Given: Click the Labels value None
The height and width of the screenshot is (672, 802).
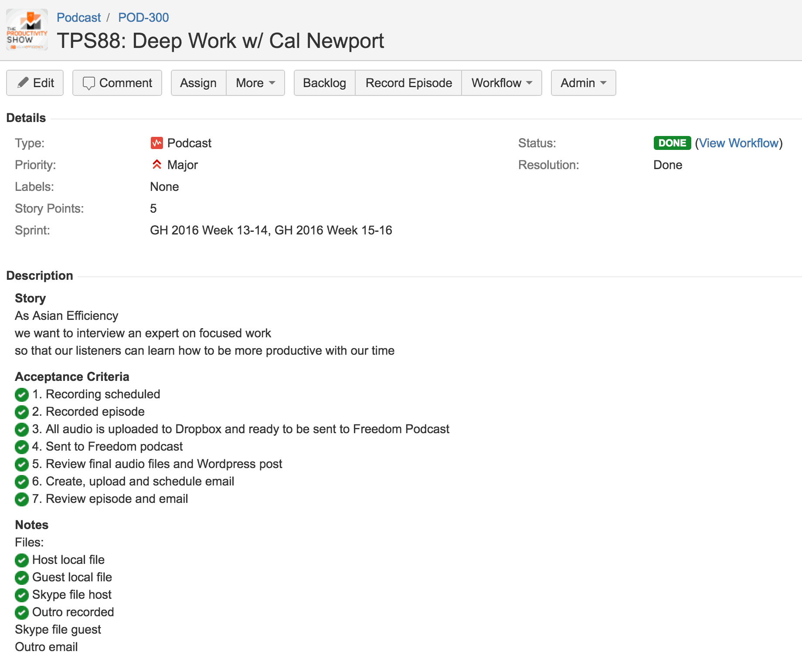Looking at the screenshot, I should click(x=164, y=187).
